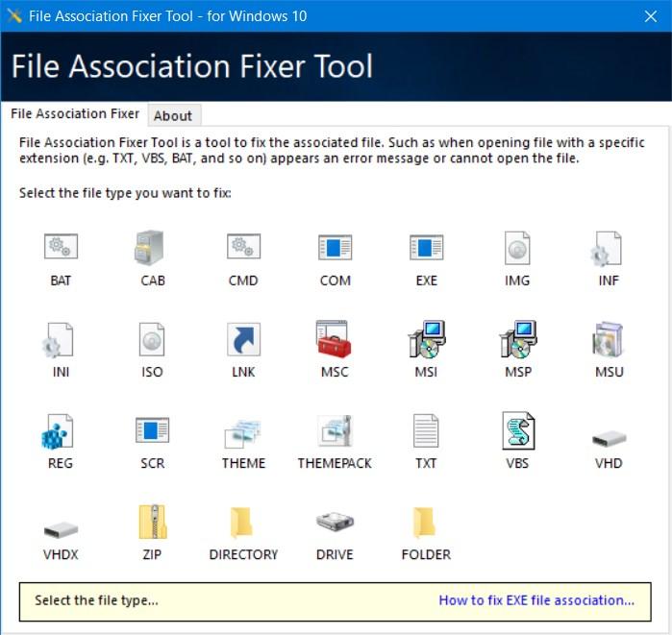Pick the VHD virtual disk icon
Image resolution: width=672 pixels, height=635 pixels.
point(609,438)
